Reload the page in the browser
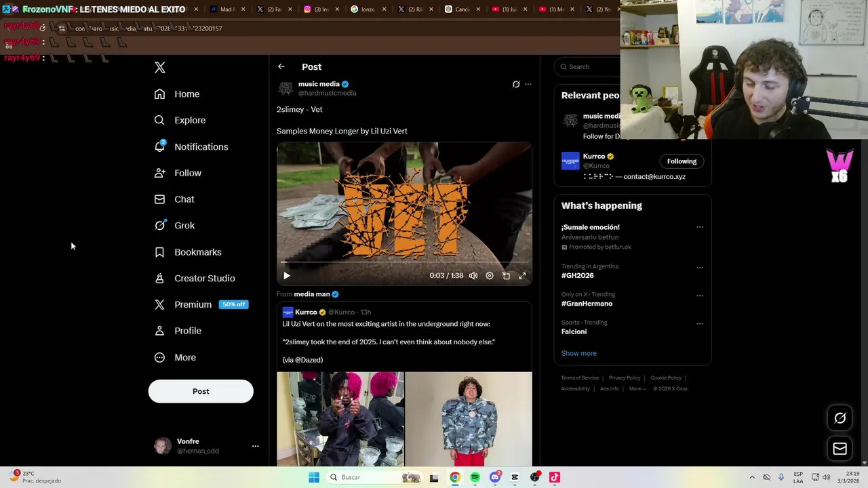This screenshot has height=488, width=868. [42, 28]
